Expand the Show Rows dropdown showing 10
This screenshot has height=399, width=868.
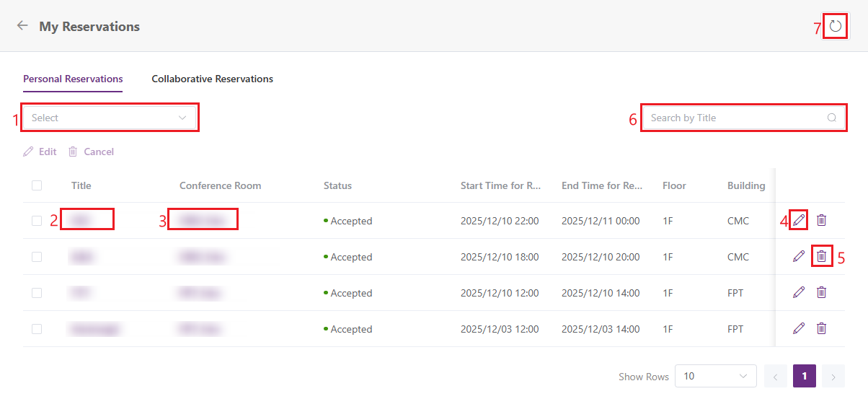tap(715, 376)
